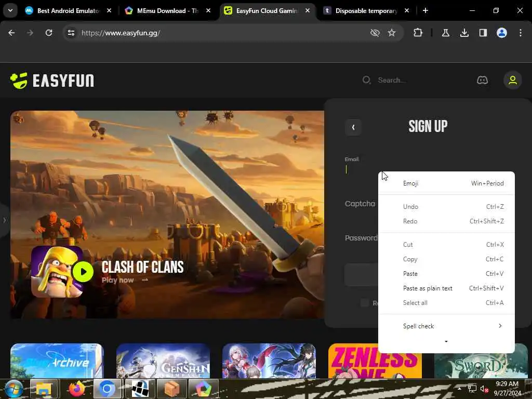Close the EasyFun Cloud Gaming tab
This screenshot has height=399, width=532.
pyautogui.click(x=308, y=10)
